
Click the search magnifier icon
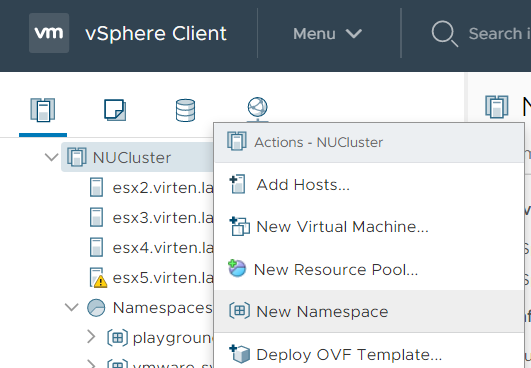[x=444, y=34]
